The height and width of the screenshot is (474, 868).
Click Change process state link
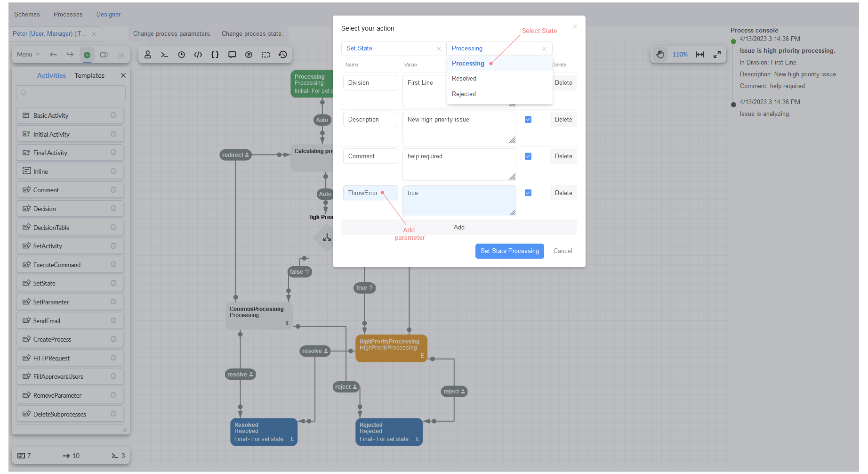click(252, 34)
